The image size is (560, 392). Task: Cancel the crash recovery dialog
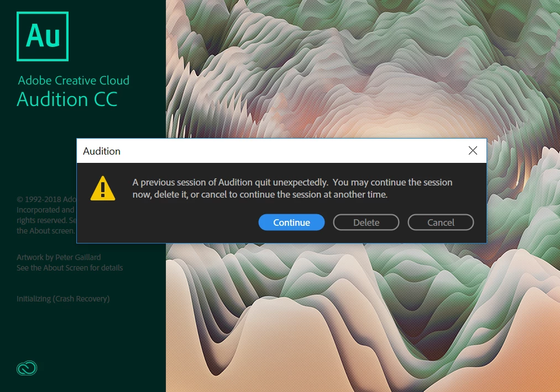441,222
